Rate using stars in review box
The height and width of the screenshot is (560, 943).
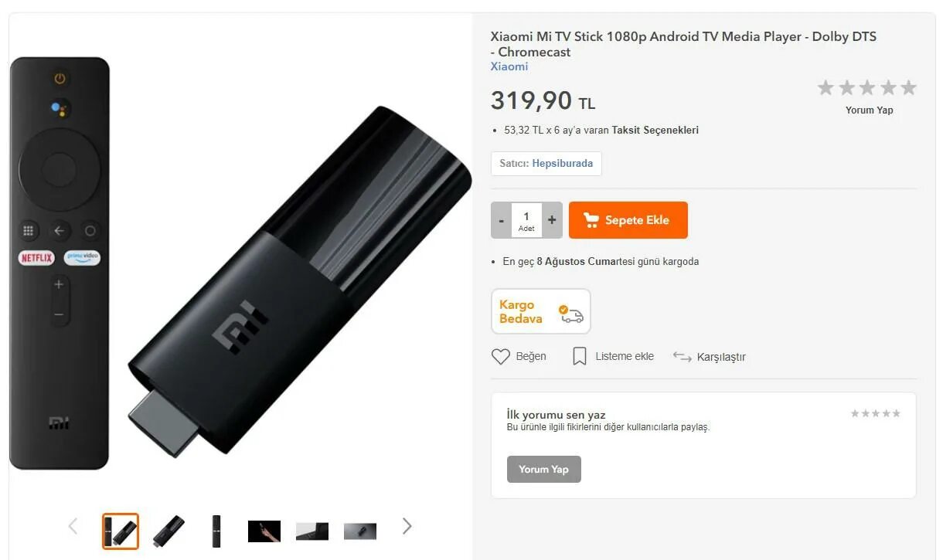click(876, 413)
